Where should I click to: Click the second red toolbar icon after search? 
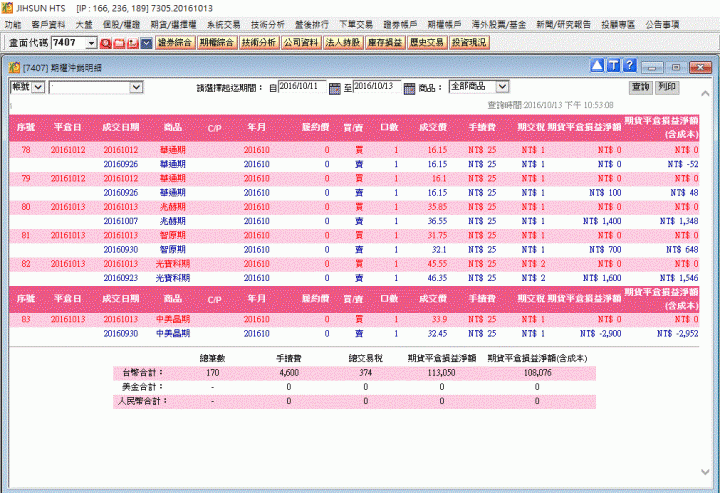pos(119,43)
